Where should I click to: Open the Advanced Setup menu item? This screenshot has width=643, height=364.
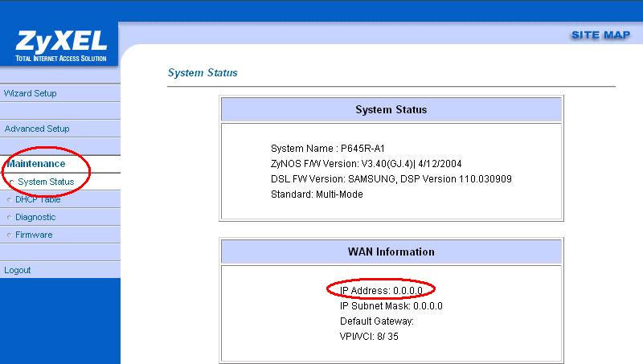37,129
